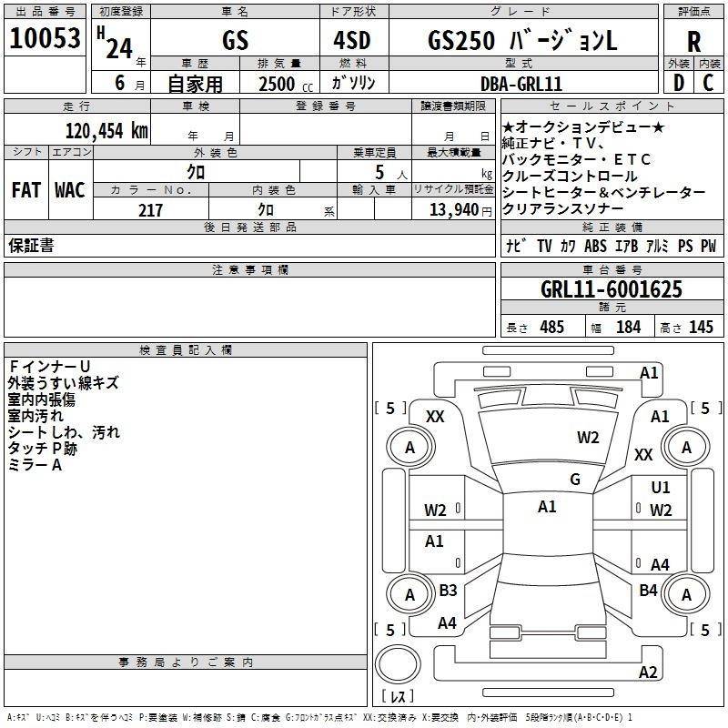Click equipment code アルミ
Screen dimensions: 728x728
657,246
